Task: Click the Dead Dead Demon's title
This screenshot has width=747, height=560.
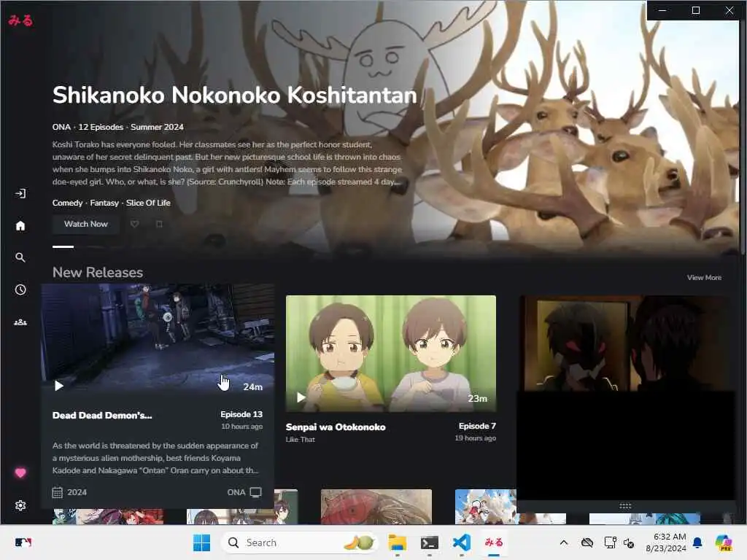Action: pyautogui.click(x=102, y=415)
